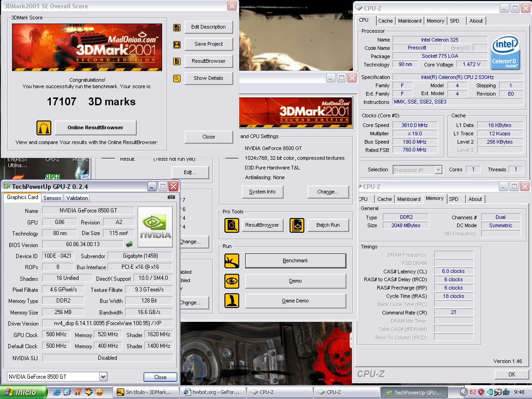Click the Inicio start button
Screen dimensions: 532x399
point(23,392)
